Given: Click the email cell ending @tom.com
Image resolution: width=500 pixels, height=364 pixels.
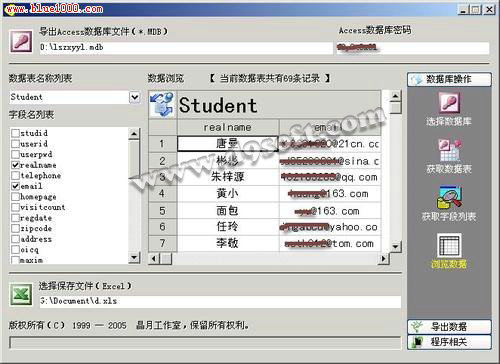Looking at the screenshot, I should coord(330,243).
